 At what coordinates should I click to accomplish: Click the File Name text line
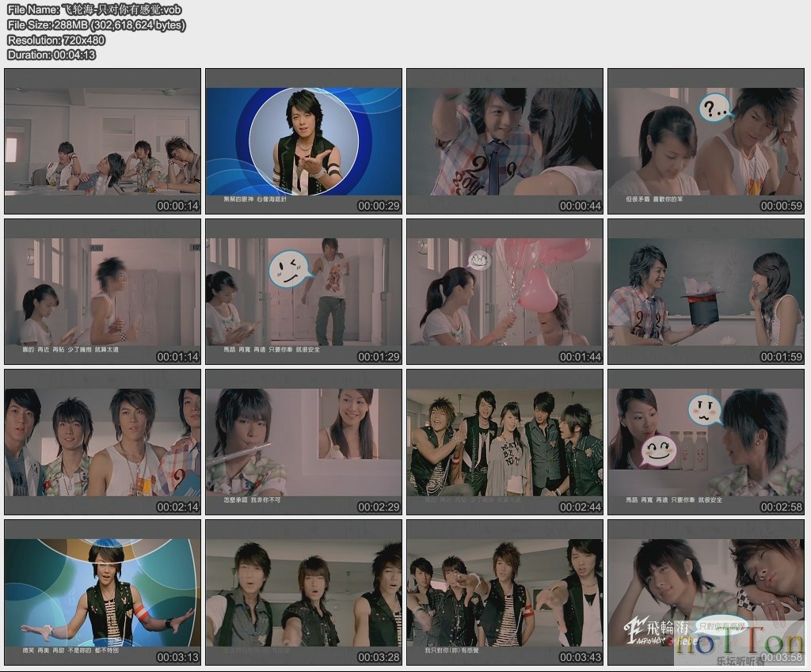point(94,9)
